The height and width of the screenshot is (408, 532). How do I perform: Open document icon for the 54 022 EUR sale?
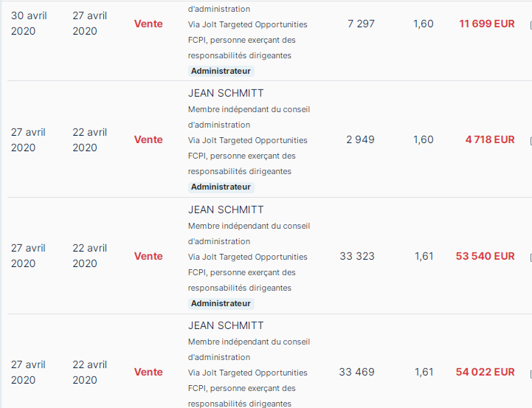click(x=531, y=374)
